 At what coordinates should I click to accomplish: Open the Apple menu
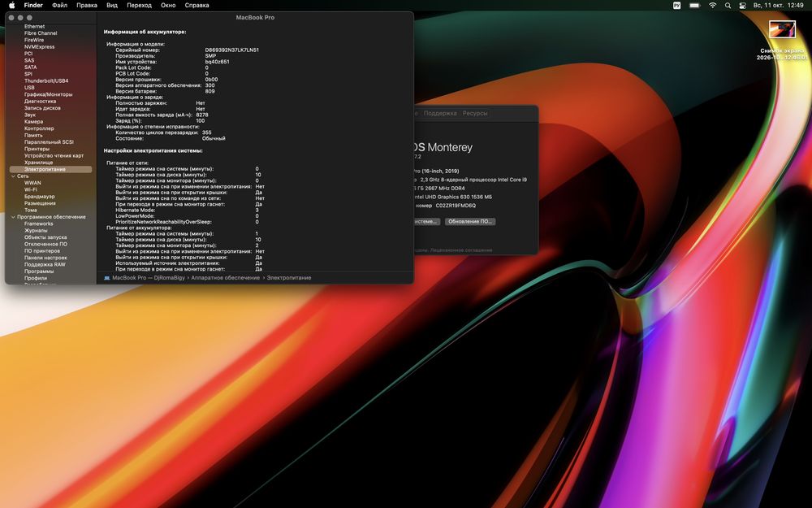click(x=11, y=5)
